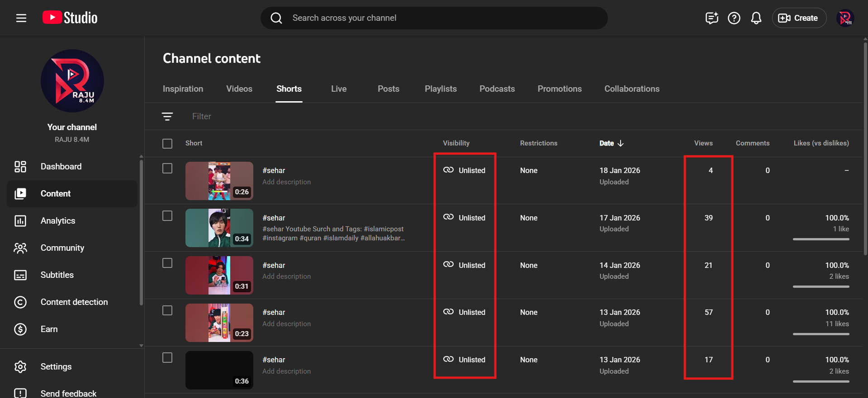Image resolution: width=868 pixels, height=398 pixels.
Task: Click the search across your channel field
Action: [434, 18]
